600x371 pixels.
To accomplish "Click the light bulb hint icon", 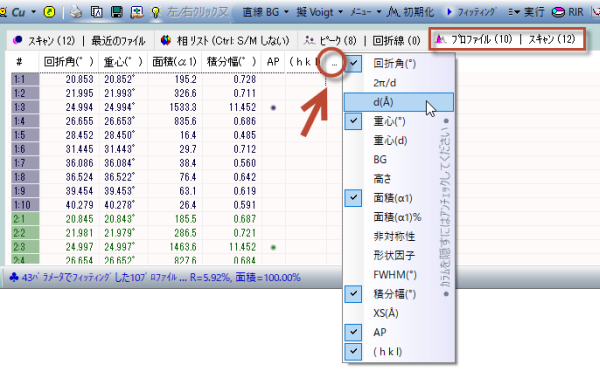I will (155, 13).
